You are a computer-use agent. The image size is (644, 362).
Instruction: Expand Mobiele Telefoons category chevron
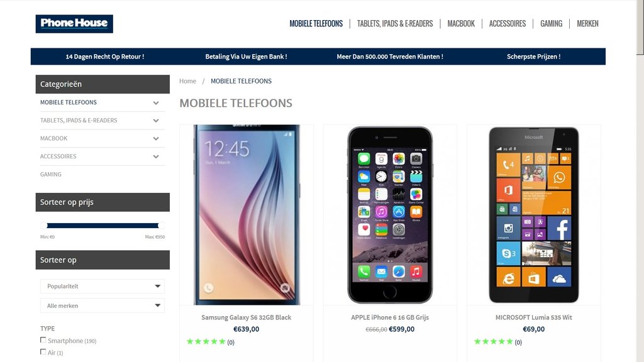[156, 102]
